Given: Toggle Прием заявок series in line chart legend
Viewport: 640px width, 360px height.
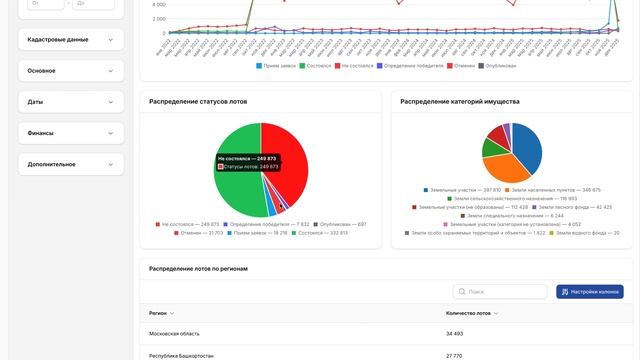Looking at the screenshot, I should [276, 66].
